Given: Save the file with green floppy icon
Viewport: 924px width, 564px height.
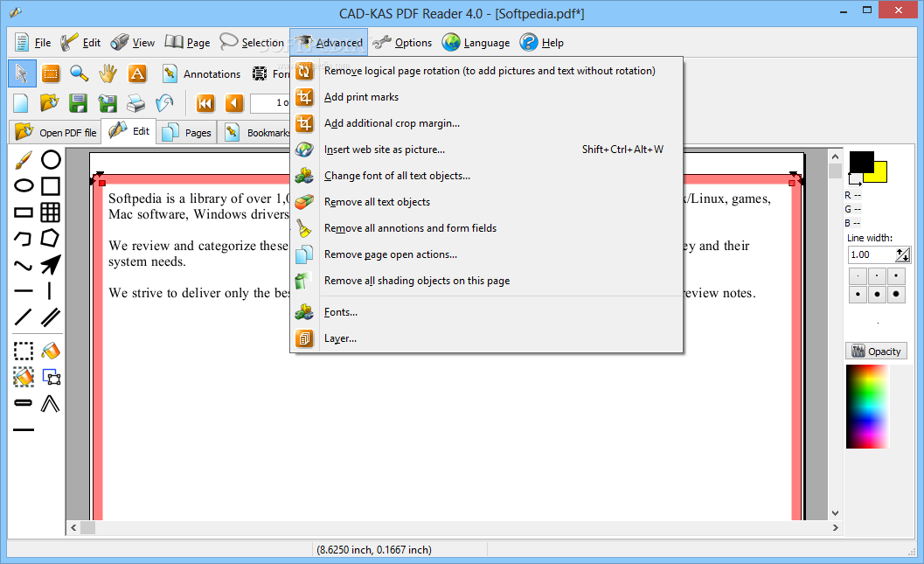Looking at the screenshot, I should coord(78,103).
